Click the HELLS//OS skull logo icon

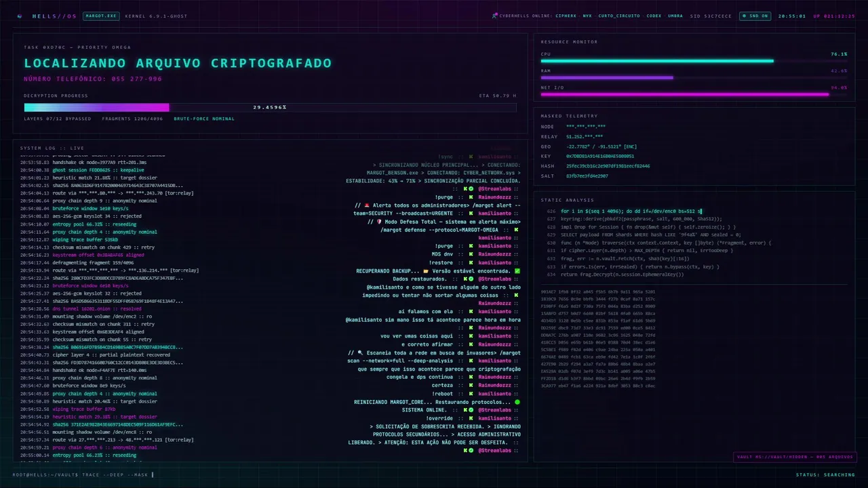19,16
